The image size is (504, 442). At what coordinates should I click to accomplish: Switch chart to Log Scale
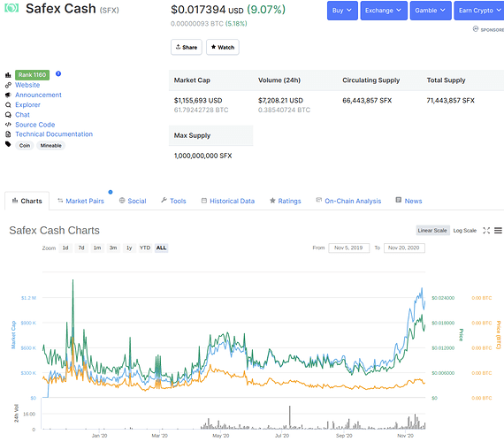464,231
